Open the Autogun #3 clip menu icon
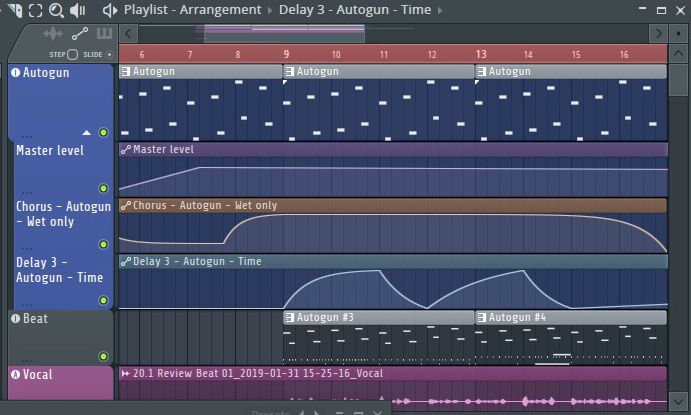Image resolution: width=691 pixels, height=415 pixels. [290, 318]
